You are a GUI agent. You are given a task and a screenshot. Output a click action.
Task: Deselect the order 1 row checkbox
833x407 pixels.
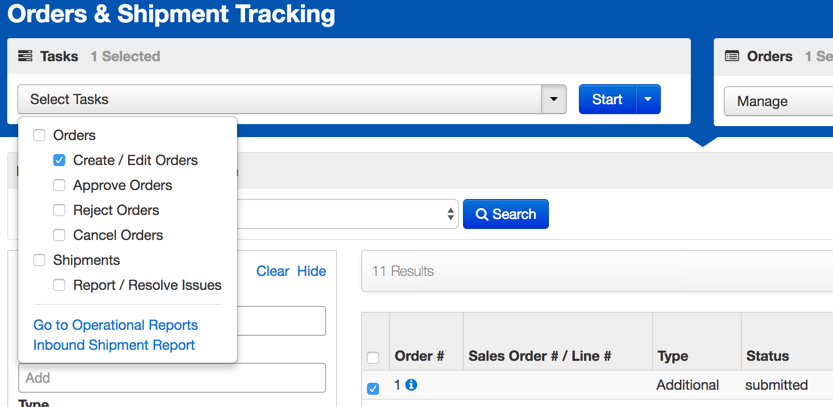click(373, 388)
